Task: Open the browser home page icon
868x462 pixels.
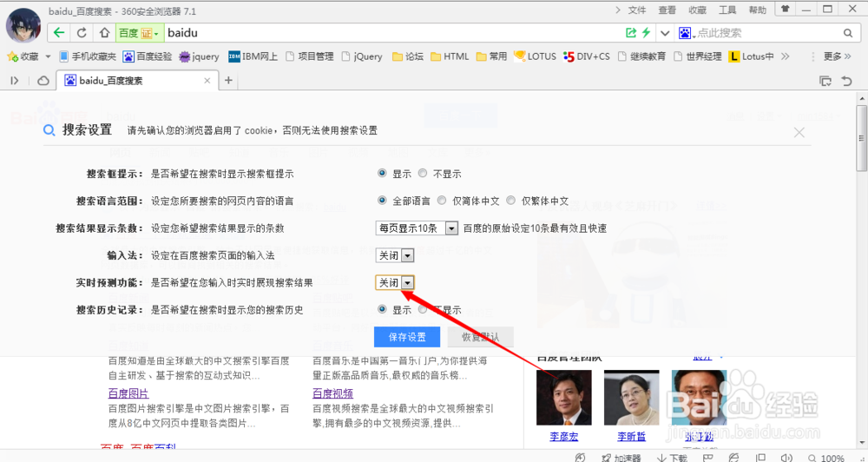Action: [104, 33]
